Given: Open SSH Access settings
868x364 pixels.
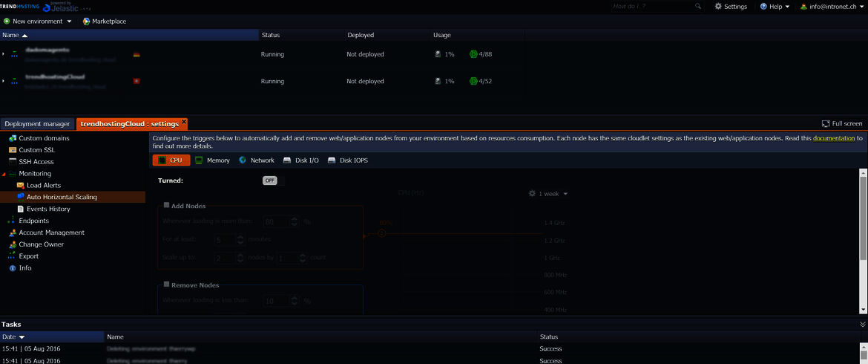Looking at the screenshot, I should (x=36, y=162).
